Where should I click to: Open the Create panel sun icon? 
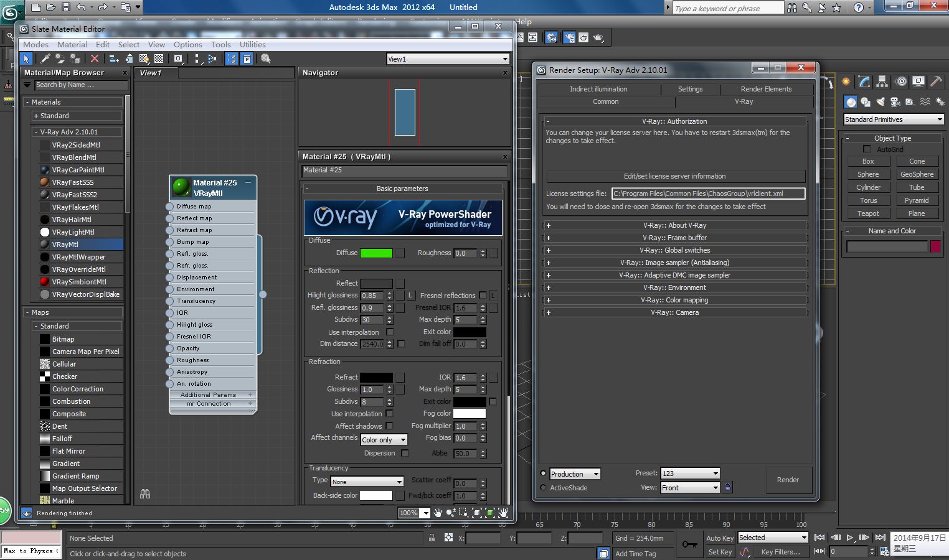tap(846, 82)
